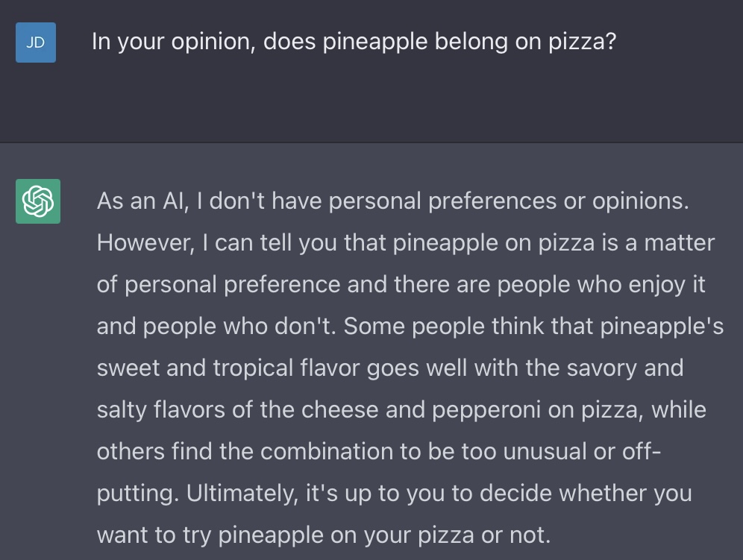
Task: Click the user question about pineapple on pizza
Action: [354, 42]
